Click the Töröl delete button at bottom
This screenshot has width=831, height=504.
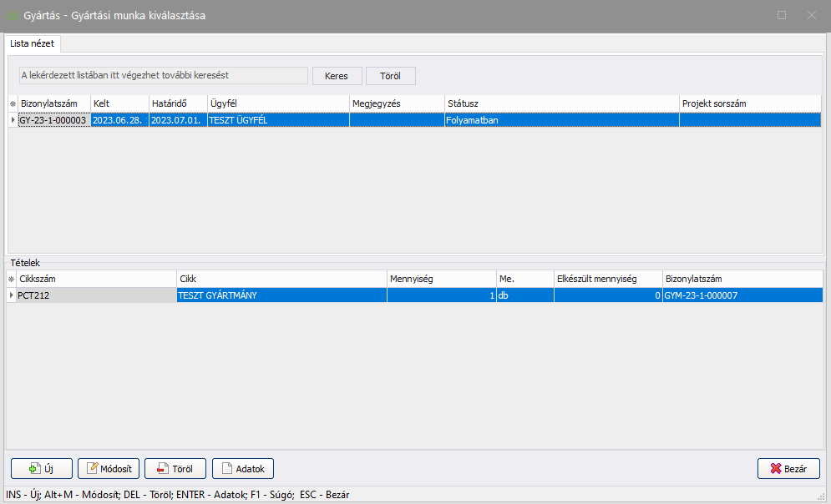[x=175, y=469]
